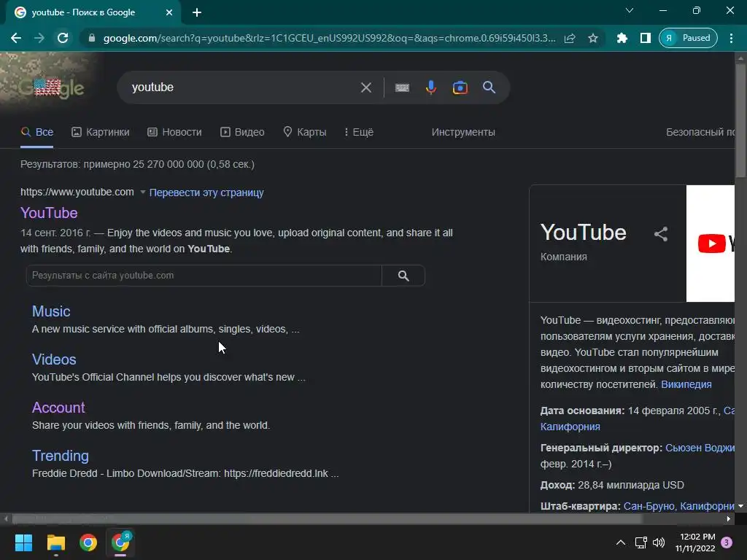Switch to the Видео tab
The image size is (747, 560).
pos(242,133)
